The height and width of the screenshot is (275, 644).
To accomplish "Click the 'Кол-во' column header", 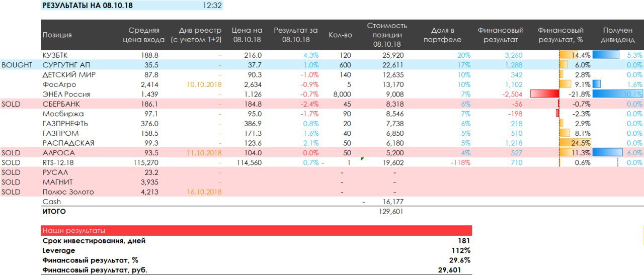I will pyautogui.click(x=341, y=35).
